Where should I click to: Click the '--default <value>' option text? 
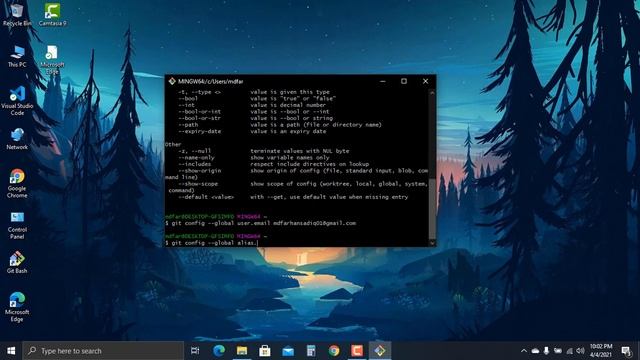point(206,197)
